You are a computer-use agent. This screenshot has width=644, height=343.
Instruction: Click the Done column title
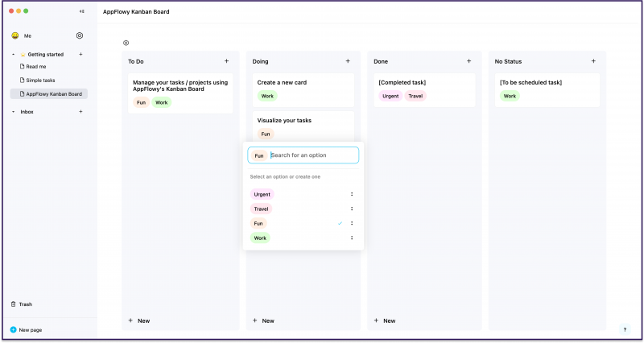[x=381, y=61]
